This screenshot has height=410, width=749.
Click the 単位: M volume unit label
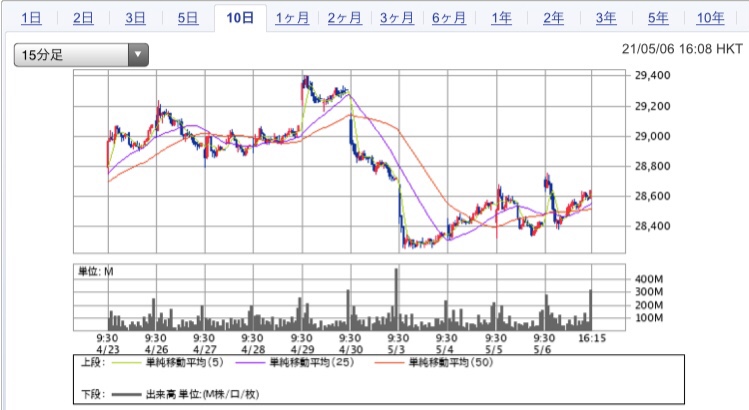[96, 271]
